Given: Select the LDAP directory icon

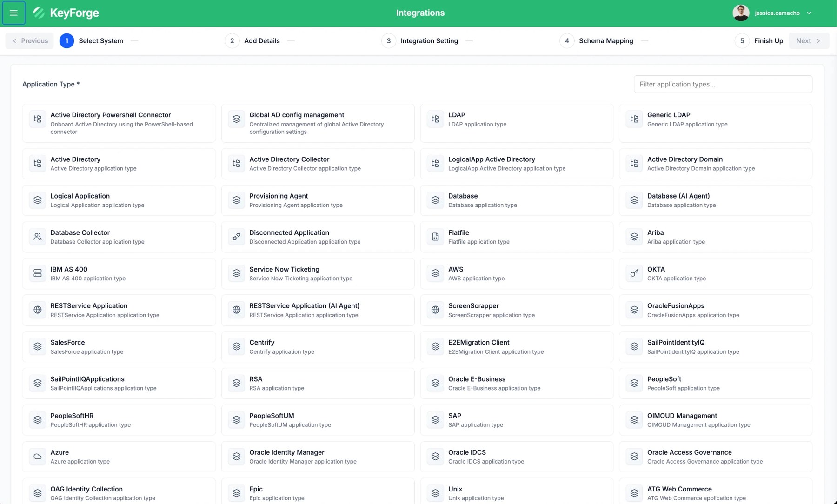Looking at the screenshot, I should 435,119.
